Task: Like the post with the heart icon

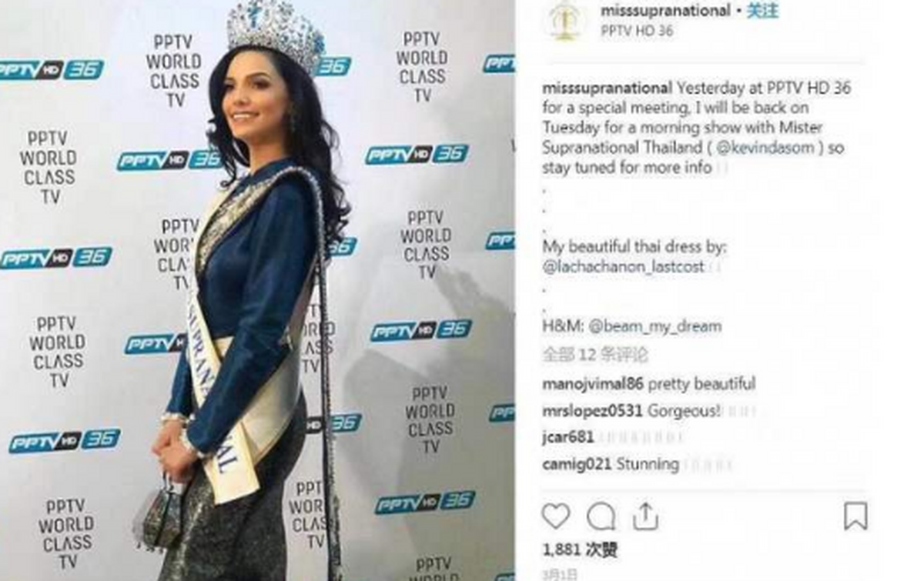Action: tap(555, 516)
